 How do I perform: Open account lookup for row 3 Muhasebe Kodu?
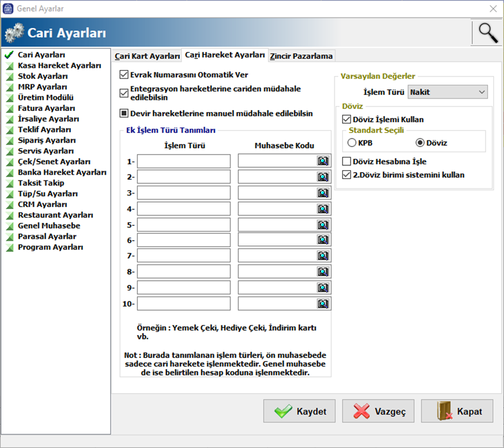coord(322,193)
